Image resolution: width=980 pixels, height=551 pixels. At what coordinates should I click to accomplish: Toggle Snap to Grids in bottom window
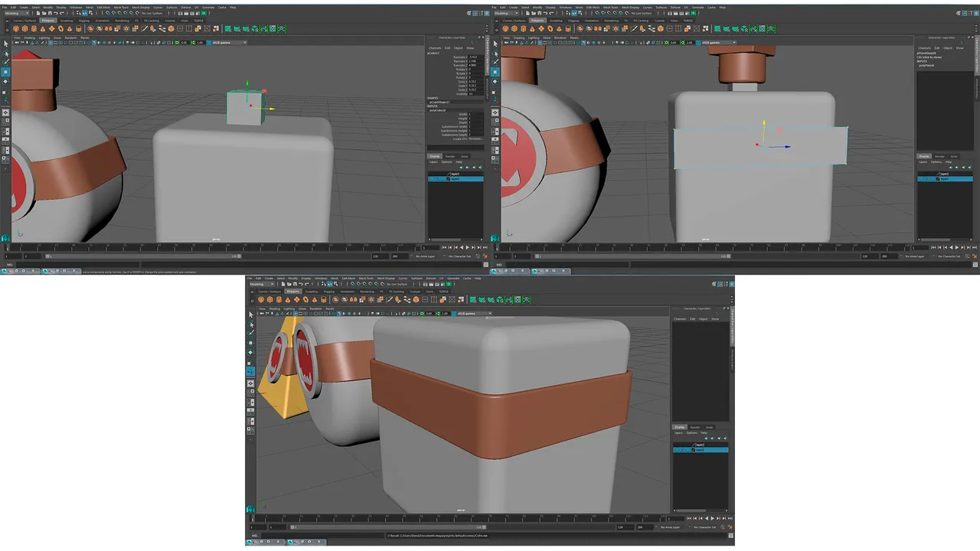[x=353, y=284]
